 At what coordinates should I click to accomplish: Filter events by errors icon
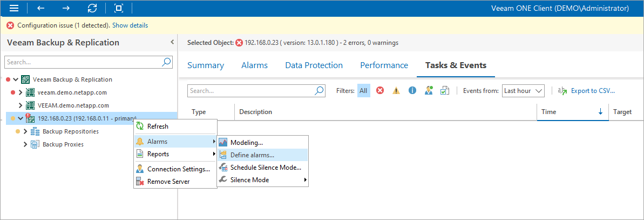click(x=380, y=91)
